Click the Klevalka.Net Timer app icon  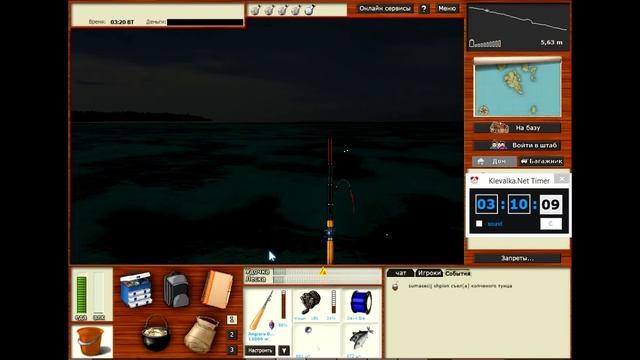[x=474, y=180]
